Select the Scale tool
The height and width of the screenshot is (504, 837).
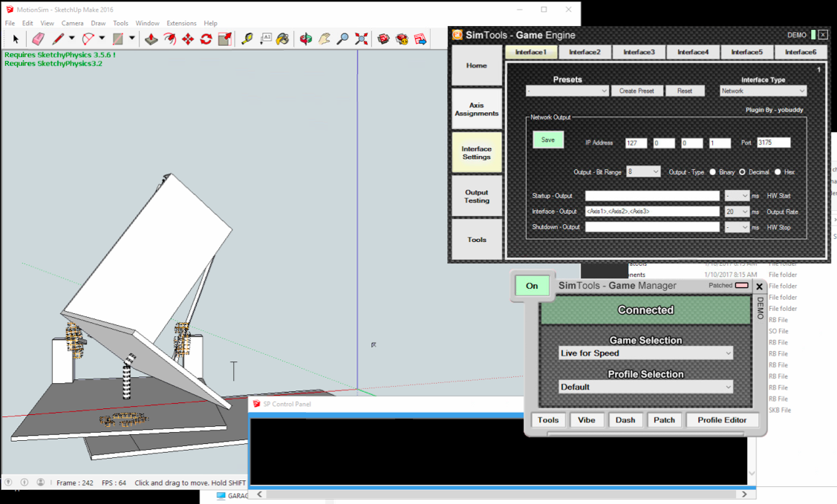pos(225,39)
